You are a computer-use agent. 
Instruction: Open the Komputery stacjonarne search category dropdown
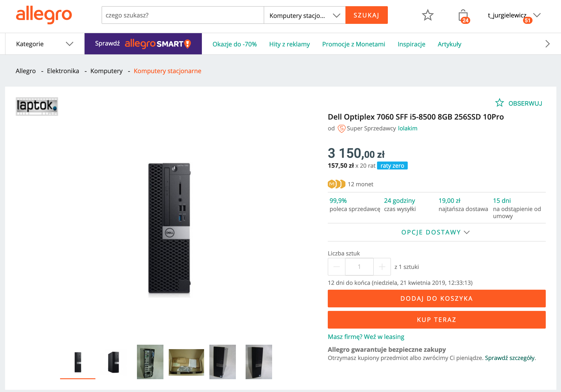(304, 15)
